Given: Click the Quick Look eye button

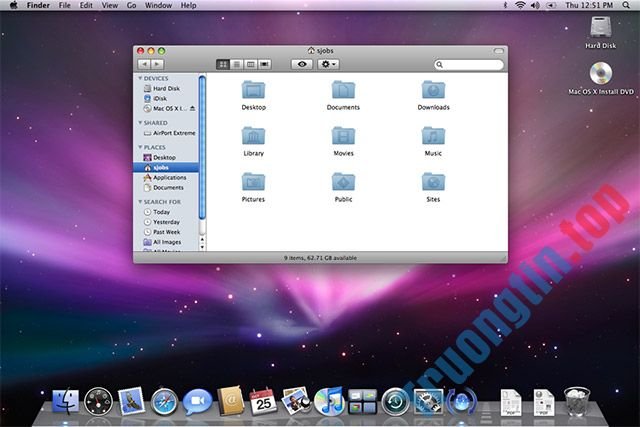Looking at the screenshot, I should coord(301,64).
